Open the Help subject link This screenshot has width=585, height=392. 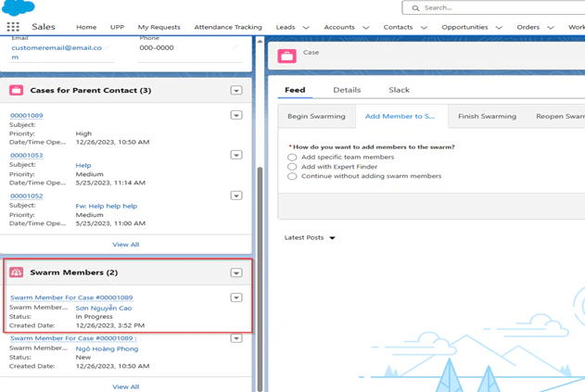point(83,165)
